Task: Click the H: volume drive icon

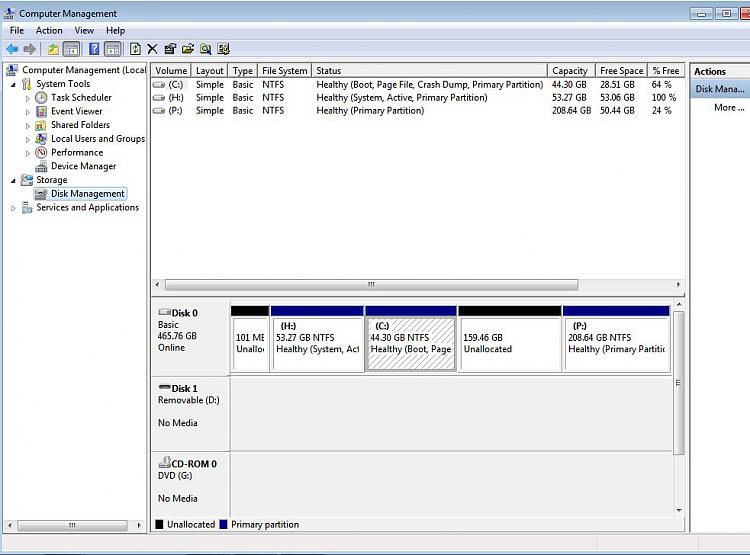Action: [159, 98]
